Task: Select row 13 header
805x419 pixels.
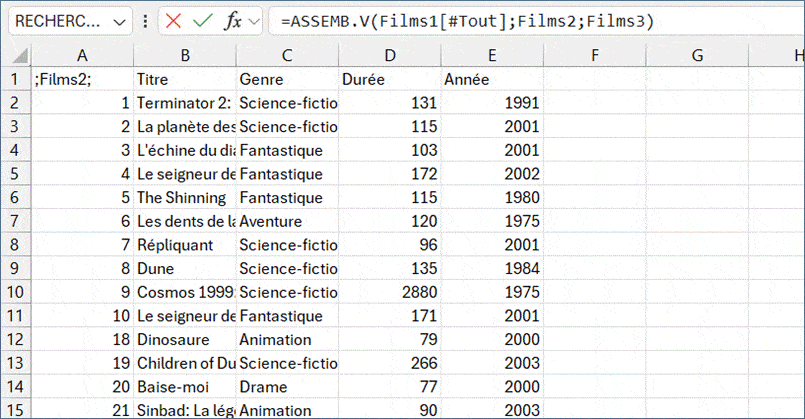Action: click(15, 363)
